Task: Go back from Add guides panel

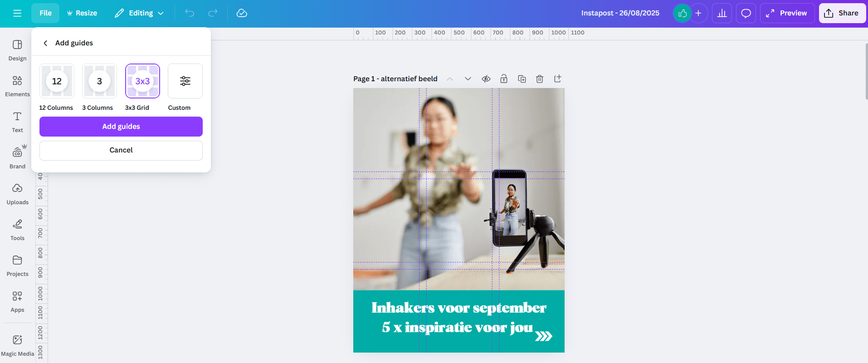Action: point(45,43)
